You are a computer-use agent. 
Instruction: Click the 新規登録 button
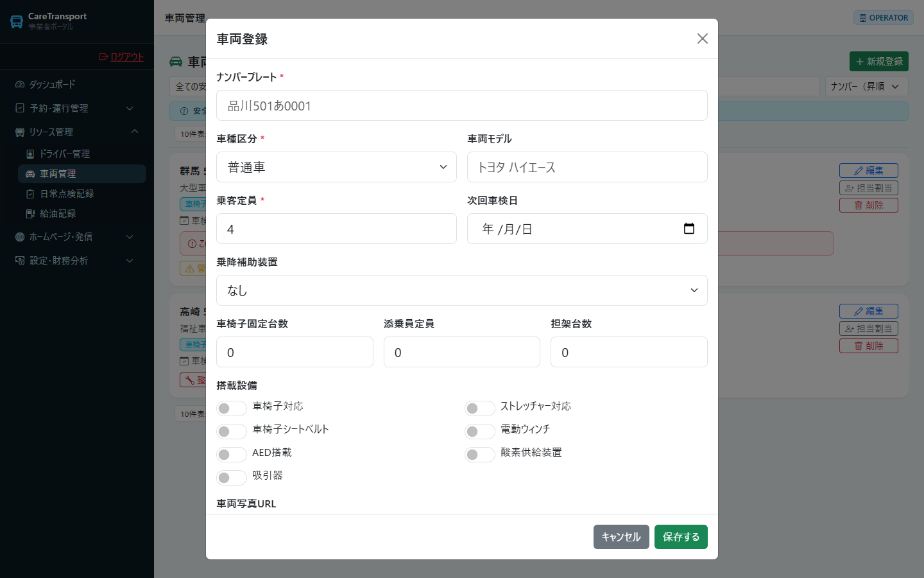pos(879,62)
